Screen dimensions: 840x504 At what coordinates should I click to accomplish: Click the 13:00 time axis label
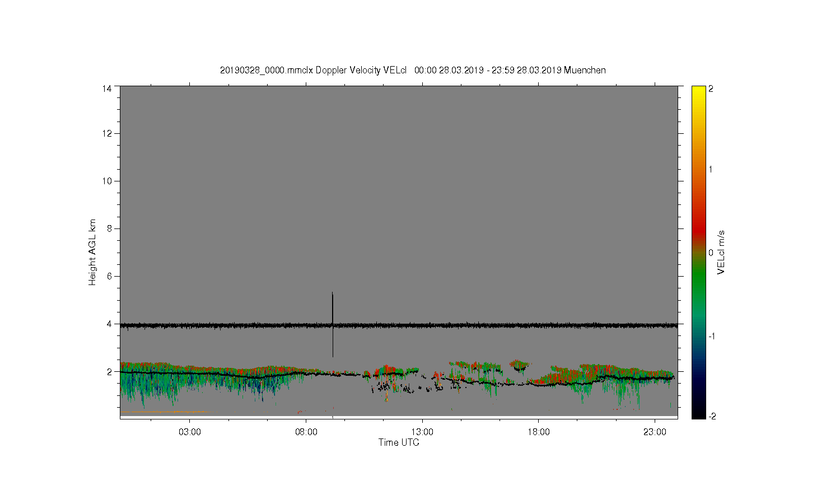422,432
